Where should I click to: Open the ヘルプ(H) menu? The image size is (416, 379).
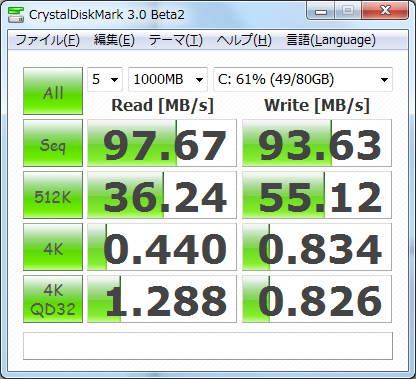point(244,40)
